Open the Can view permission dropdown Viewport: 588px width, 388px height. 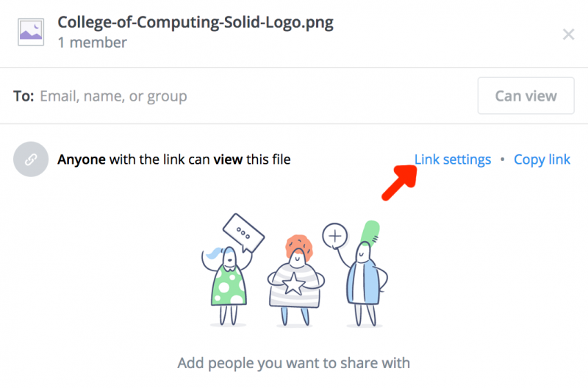click(526, 96)
